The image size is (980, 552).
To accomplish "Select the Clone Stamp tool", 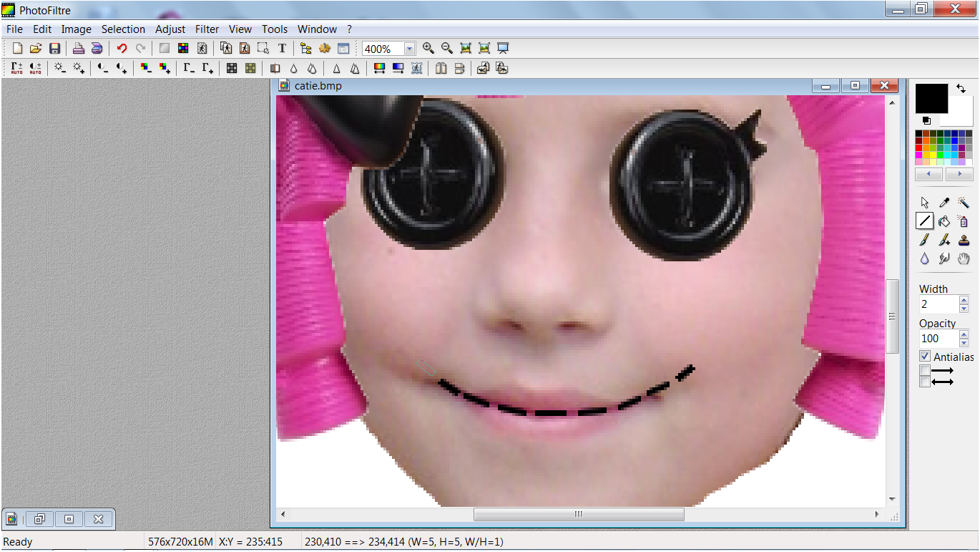I will point(964,240).
